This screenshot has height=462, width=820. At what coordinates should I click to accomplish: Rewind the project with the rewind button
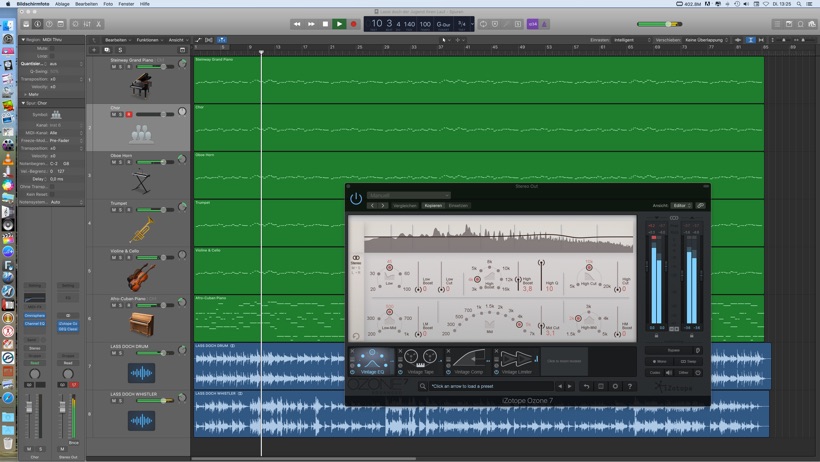pyautogui.click(x=297, y=24)
